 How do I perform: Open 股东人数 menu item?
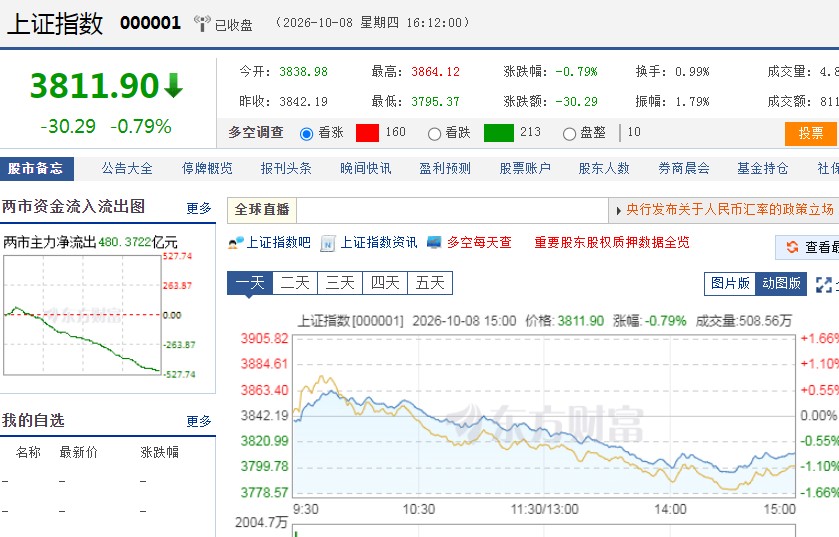click(x=604, y=168)
